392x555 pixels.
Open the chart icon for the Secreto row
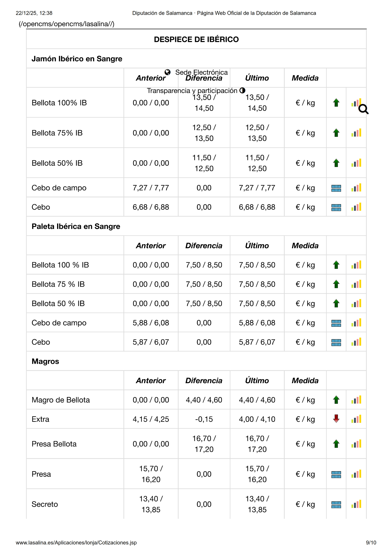356,504
